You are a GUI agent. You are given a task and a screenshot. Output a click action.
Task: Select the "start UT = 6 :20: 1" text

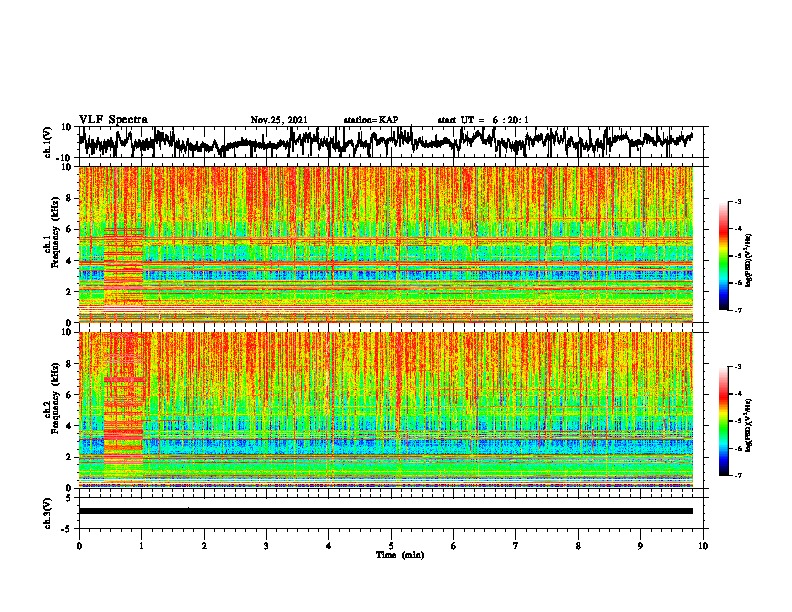(x=483, y=120)
